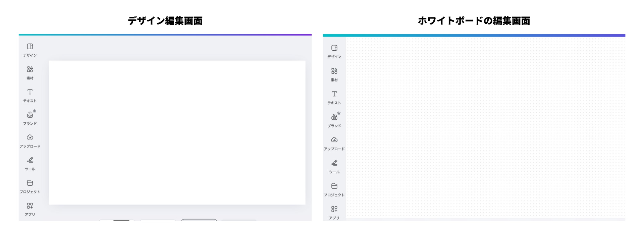Click crown badge on whiteboard editor ブランド icon
644x237 pixels.
tap(339, 113)
